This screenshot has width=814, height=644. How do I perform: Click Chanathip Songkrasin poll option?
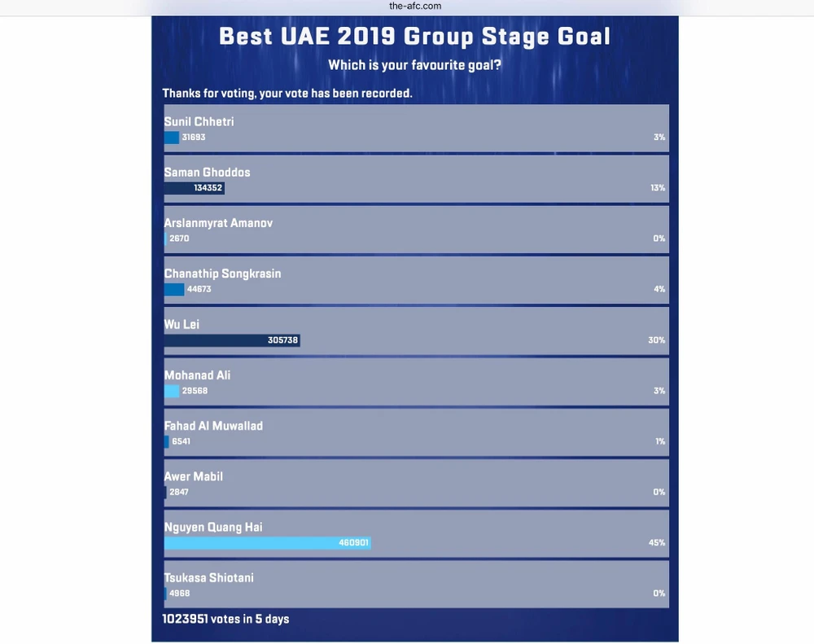(x=416, y=280)
